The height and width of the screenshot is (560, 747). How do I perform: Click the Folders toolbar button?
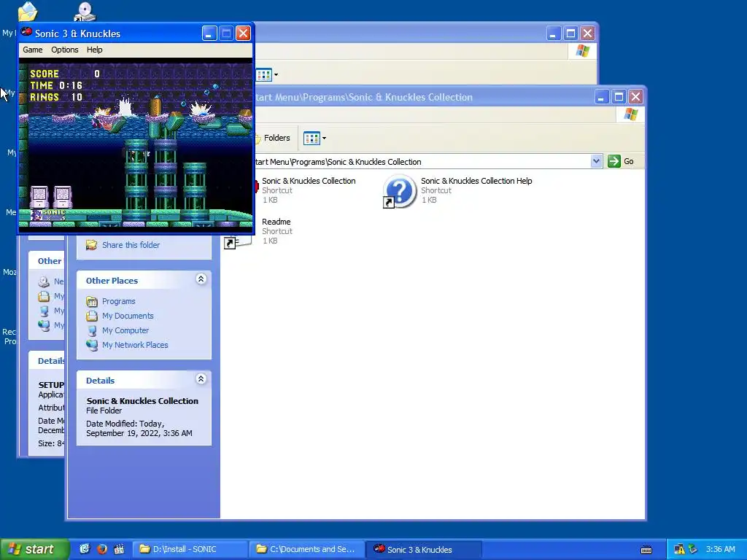(273, 138)
